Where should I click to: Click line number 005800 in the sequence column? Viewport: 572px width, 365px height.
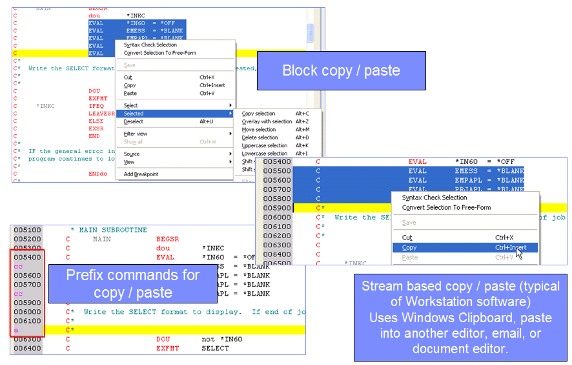pyautogui.click(x=277, y=198)
